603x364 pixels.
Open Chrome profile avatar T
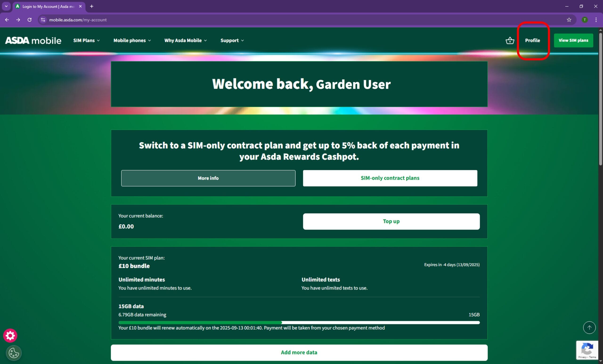tap(585, 20)
